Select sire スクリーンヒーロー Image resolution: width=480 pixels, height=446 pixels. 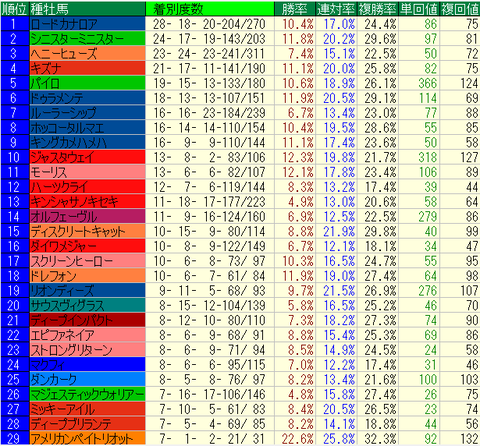87,261
